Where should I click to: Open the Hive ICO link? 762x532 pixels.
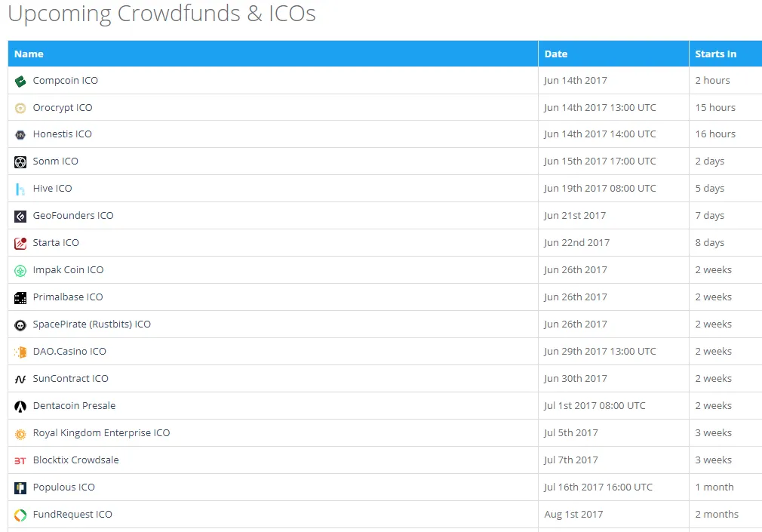coord(53,188)
